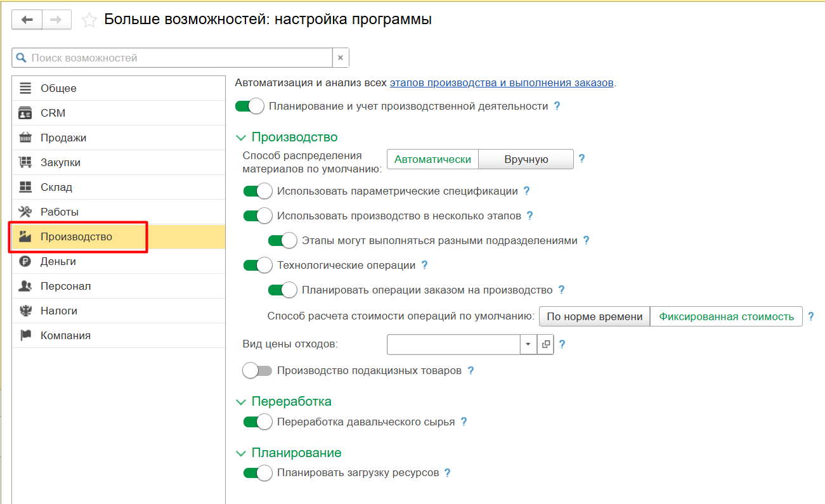Open help for Планирование и учет производственной деятельности
The image size is (825, 504).
[557, 106]
